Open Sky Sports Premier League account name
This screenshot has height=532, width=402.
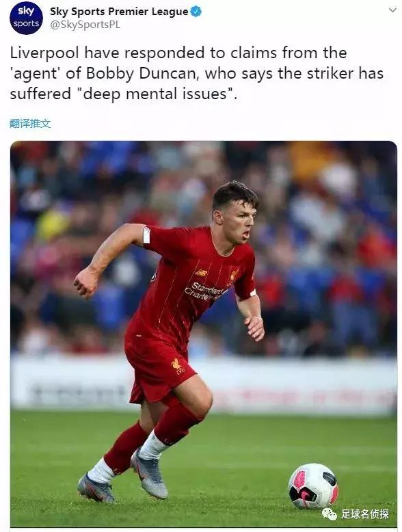[x=119, y=12]
